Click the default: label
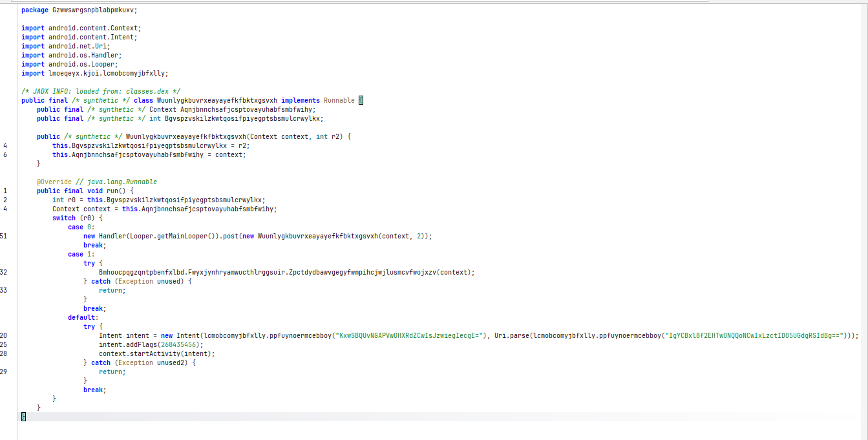This screenshot has width=868, height=440. tap(83, 317)
